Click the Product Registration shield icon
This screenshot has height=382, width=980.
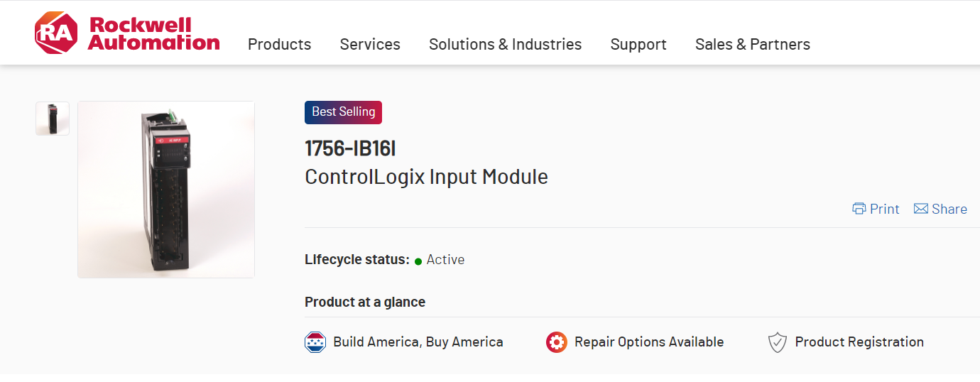(x=778, y=342)
